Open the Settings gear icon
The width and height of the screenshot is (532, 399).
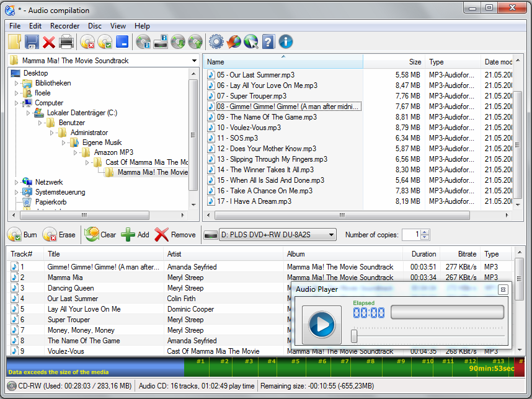click(x=215, y=42)
